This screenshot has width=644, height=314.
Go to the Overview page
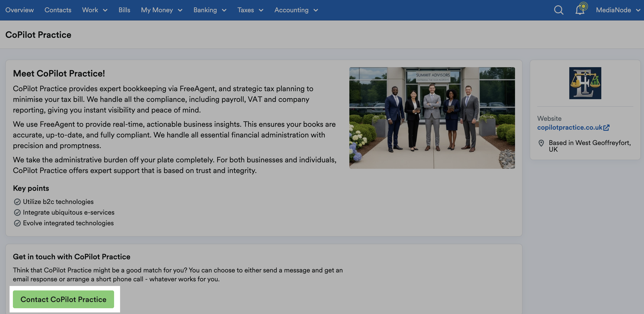(x=20, y=10)
